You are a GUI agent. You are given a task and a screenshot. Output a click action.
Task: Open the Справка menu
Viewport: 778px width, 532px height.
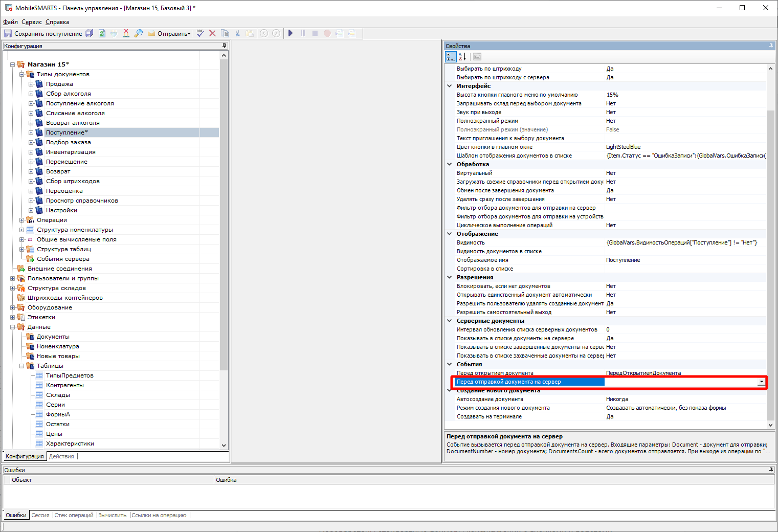[57, 22]
